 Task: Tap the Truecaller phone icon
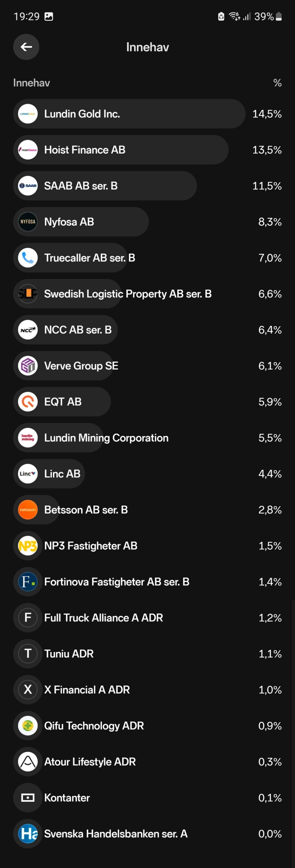click(28, 258)
